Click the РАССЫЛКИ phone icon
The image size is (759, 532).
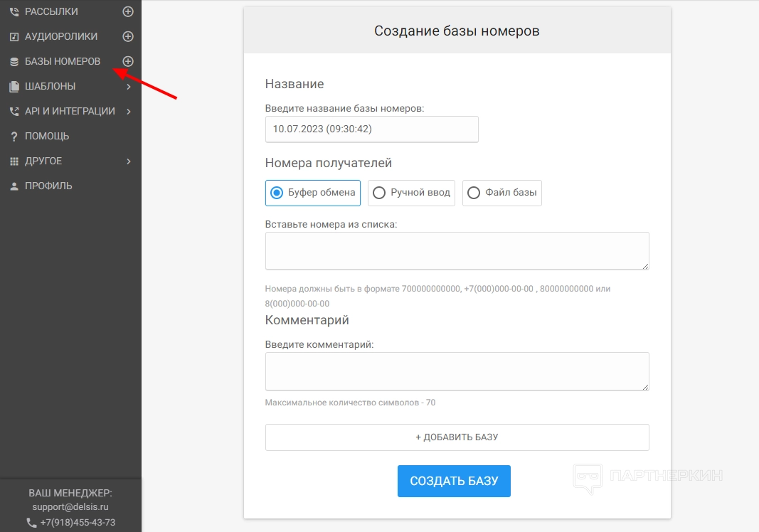pyautogui.click(x=14, y=12)
